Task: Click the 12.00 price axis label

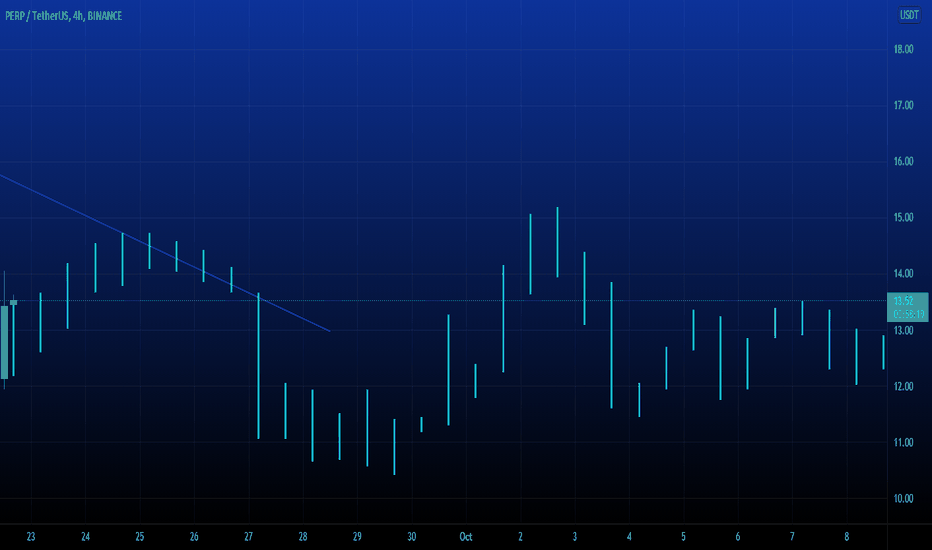Action: click(x=903, y=386)
